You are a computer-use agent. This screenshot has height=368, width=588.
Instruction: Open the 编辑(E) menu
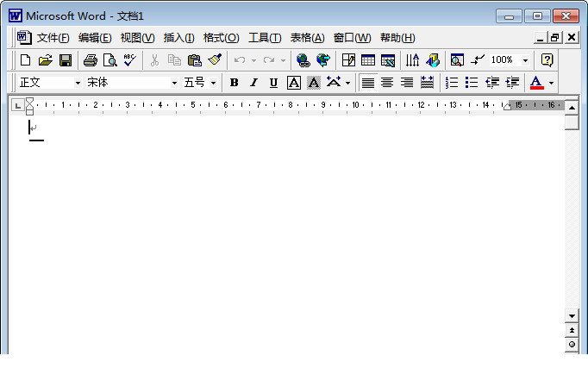tap(95, 38)
